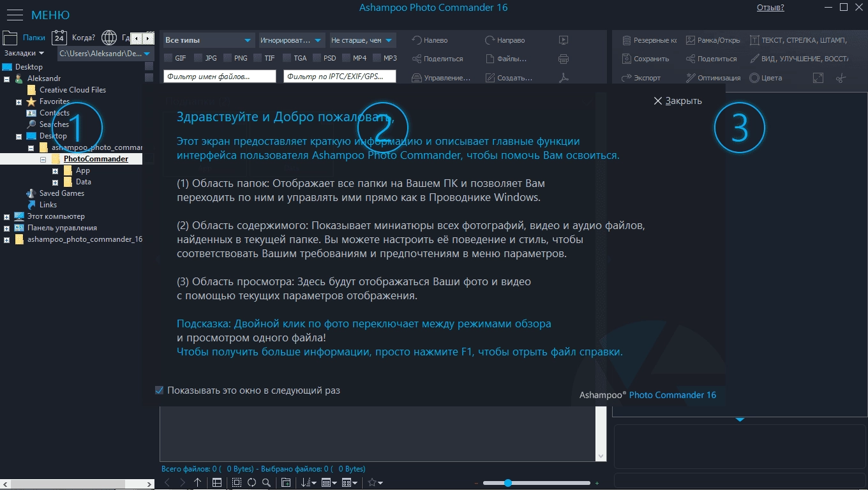Image resolution: width=868 pixels, height=490 pixels.
Task: Open the Создать... menu
Action: tap(509, 78)
